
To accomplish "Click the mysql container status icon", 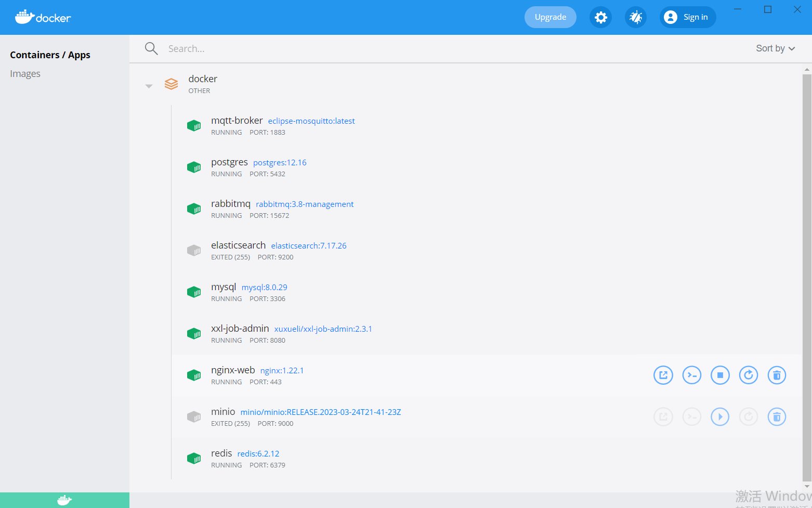I will [x=194, y=292].
